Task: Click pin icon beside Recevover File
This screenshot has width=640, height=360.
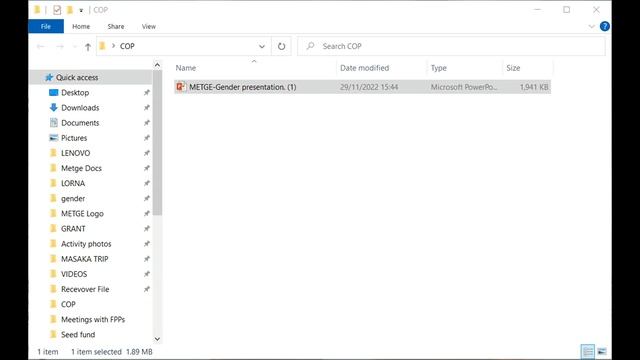Action: (x=147, y=289)
